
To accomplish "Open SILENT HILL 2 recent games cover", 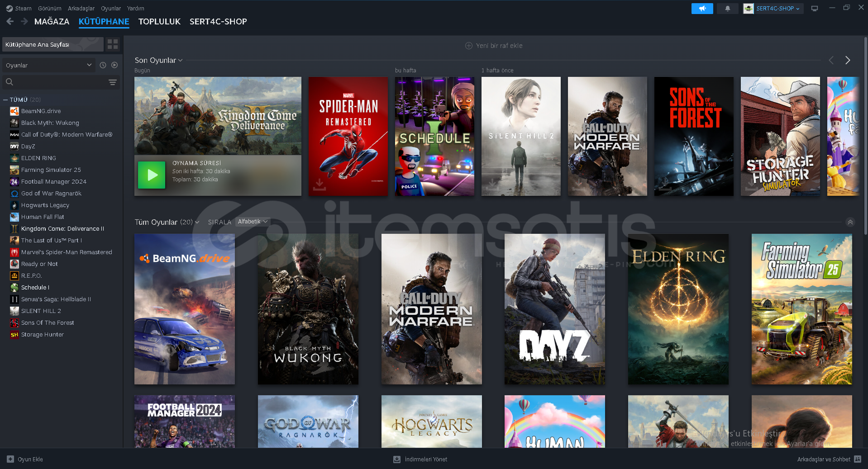I will (x=521, y=136).
